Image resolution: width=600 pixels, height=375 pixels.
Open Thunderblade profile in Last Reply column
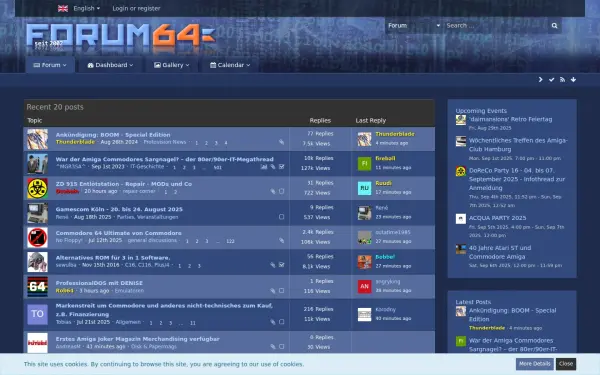(x=395, y=134)
